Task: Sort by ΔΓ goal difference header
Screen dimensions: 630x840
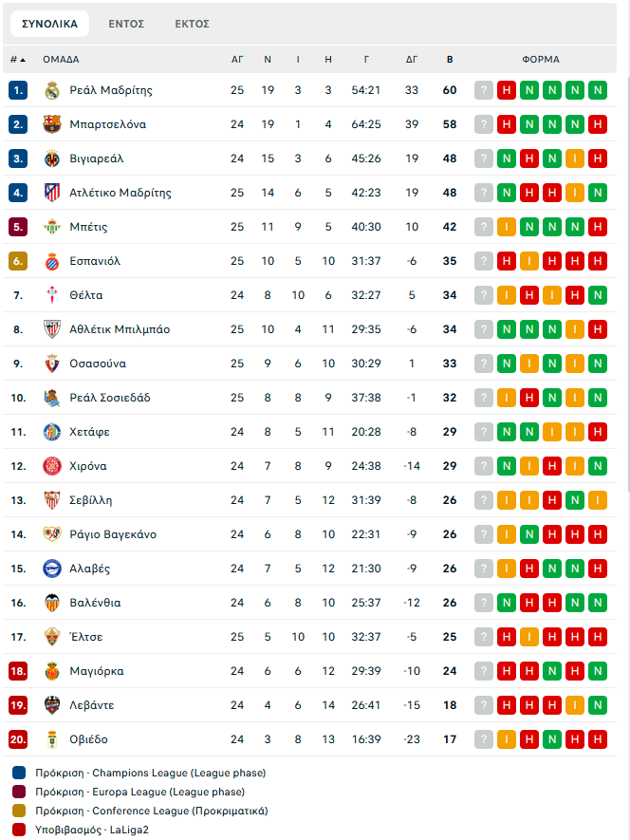Action: click(412, 59)
